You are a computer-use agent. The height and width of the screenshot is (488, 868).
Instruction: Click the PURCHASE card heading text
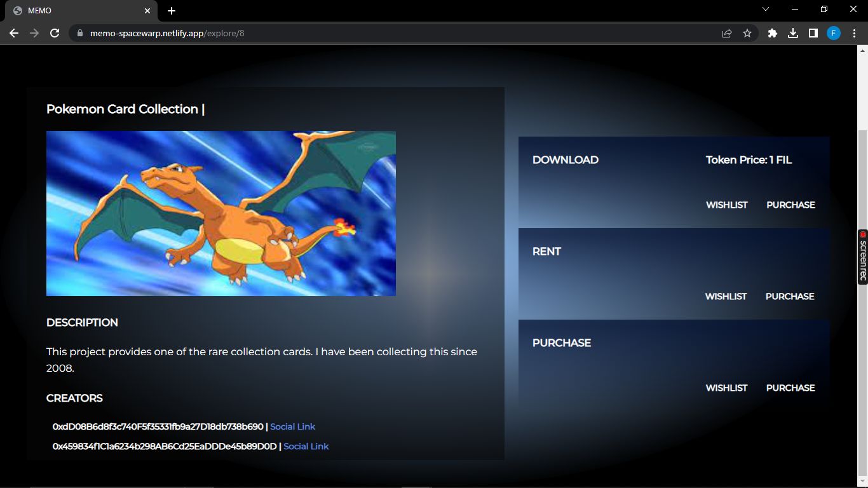click(x=562, y=342)
